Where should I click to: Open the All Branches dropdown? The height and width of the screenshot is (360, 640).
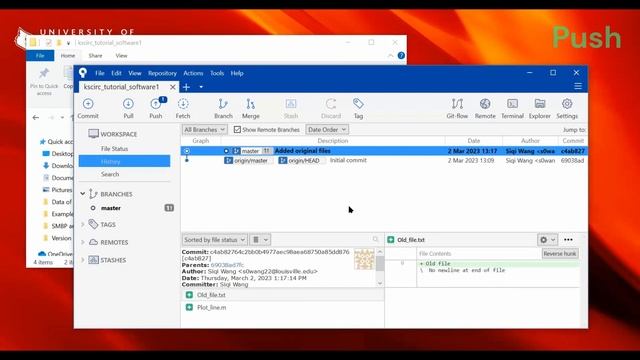[x=204, y=129]
